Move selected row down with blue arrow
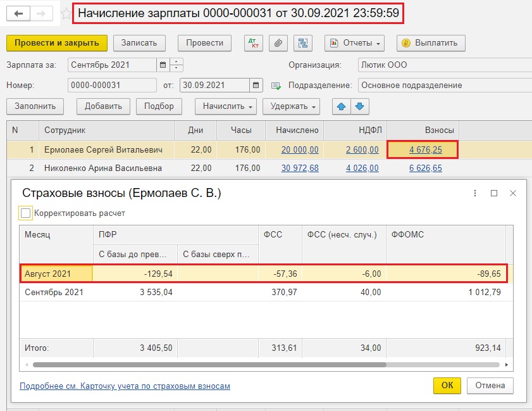 (x=360, y=106)
